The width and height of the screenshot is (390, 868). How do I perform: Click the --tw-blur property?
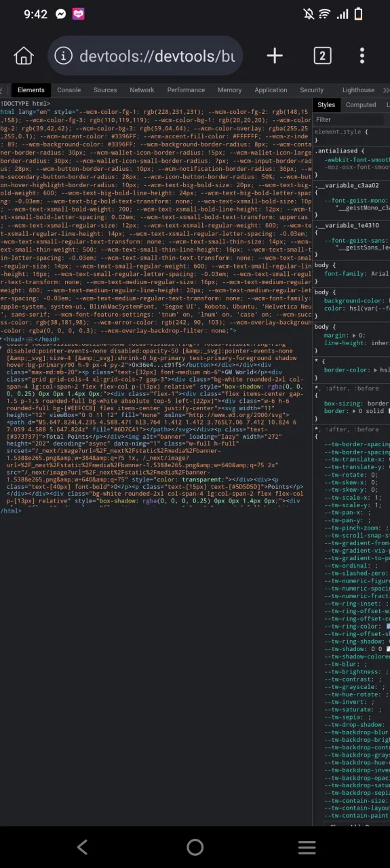pyautogui.click(x=342, y=664)
